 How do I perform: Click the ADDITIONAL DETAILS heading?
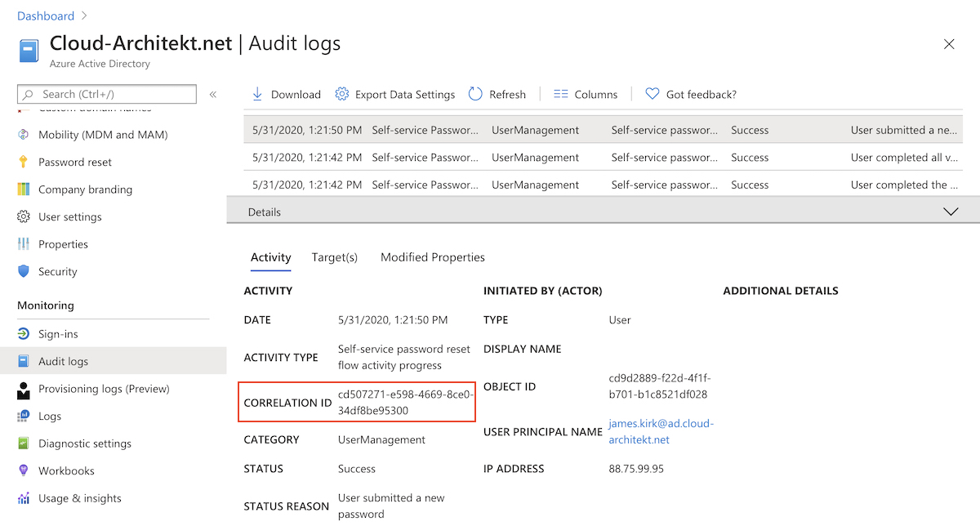tap(781, 291)
